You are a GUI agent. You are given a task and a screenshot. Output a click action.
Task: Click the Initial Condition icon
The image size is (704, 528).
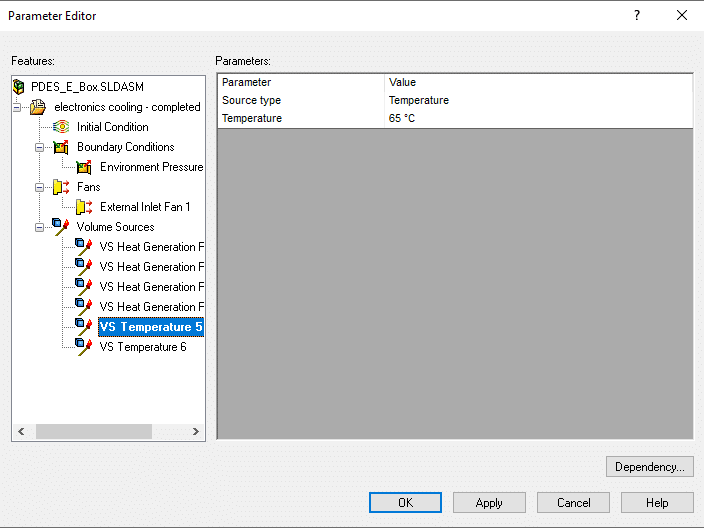click(61, 127)
